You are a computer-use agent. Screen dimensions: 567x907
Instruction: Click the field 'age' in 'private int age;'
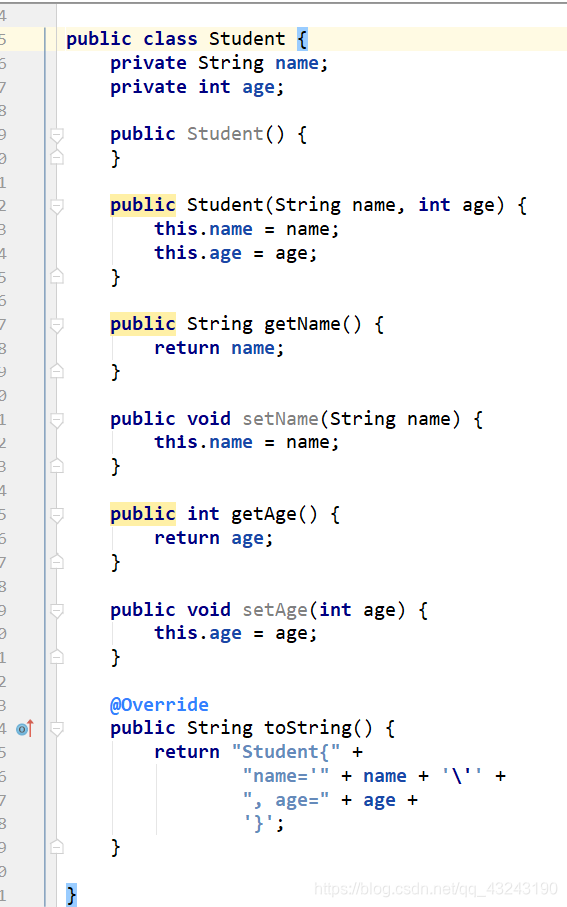258,87
